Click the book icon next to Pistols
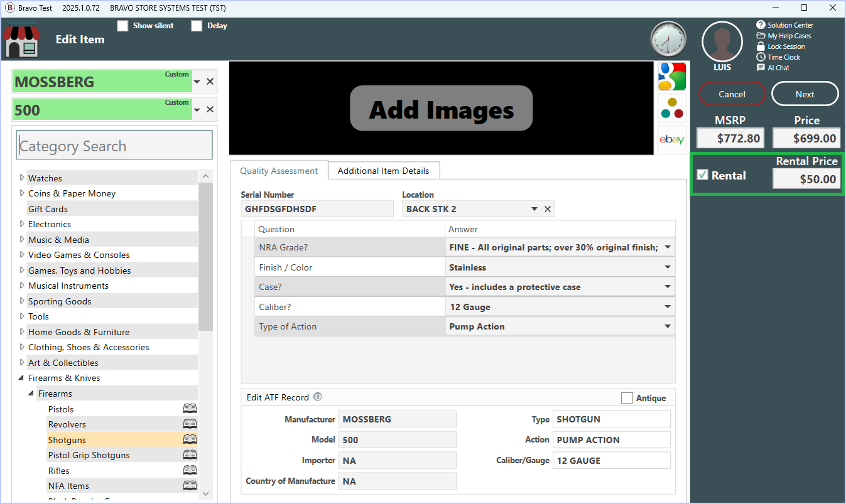 pyautogui.click(x=190, y=409)
